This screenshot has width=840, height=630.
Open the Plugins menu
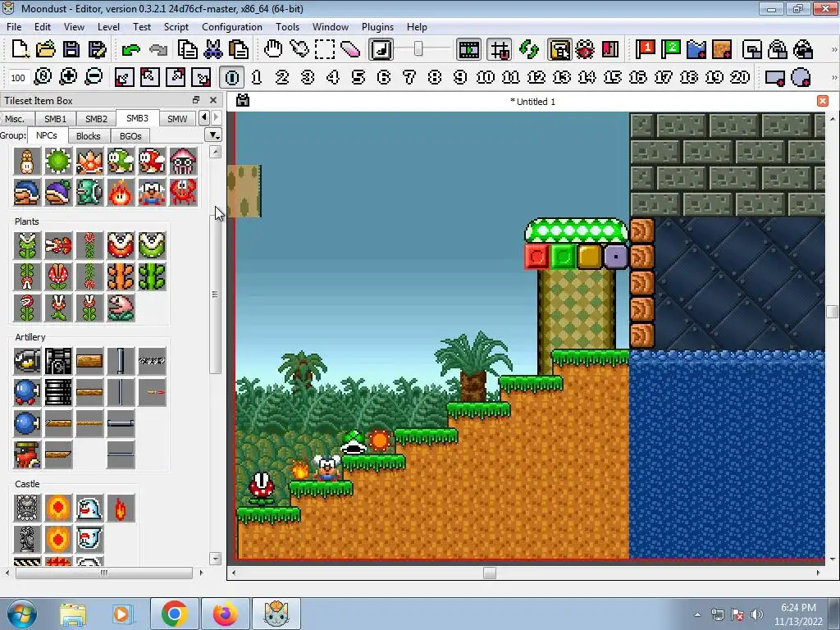377,27
